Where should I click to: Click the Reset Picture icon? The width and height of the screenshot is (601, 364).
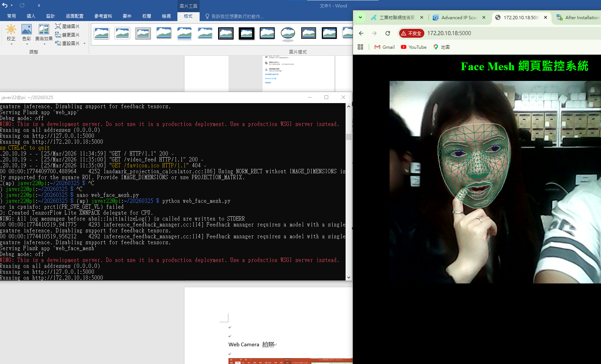point(58,43)
